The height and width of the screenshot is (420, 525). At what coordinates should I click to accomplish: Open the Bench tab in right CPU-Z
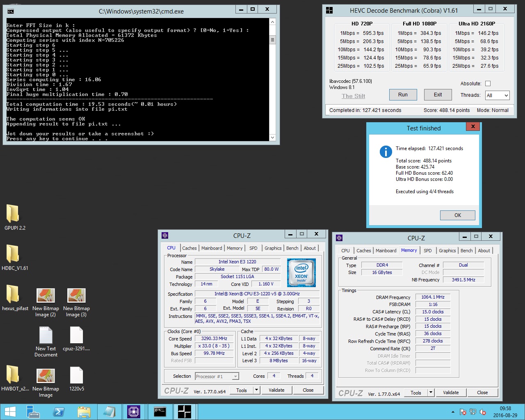click(x=466, y=251)
